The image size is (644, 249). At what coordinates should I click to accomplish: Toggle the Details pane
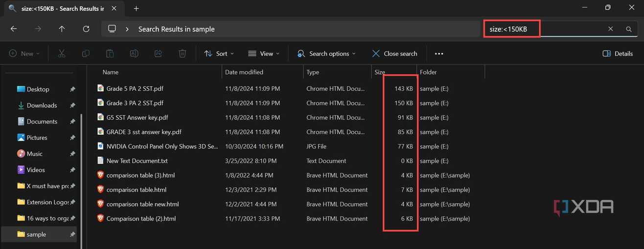(x=618, y=53)
